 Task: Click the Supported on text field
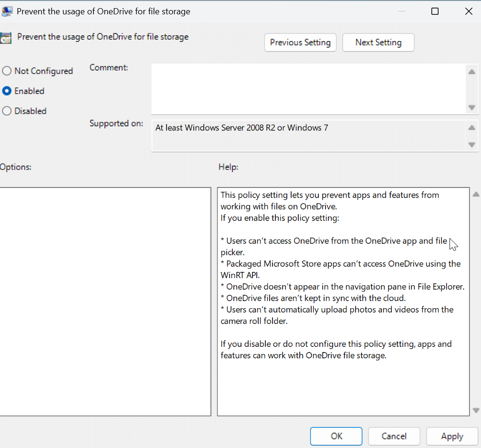pos(309,136)
